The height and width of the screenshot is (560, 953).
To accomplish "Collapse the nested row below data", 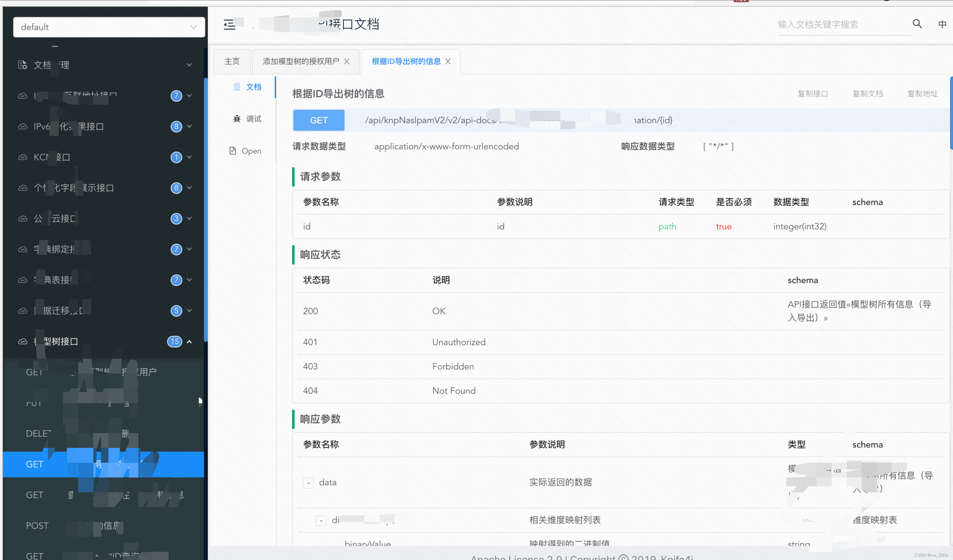I will [x=321, y=520].
